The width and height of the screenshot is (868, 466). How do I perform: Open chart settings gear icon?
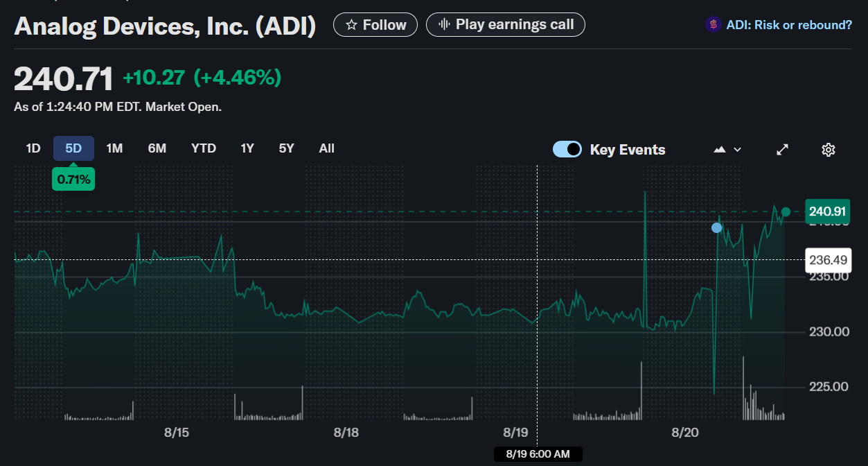828,150
